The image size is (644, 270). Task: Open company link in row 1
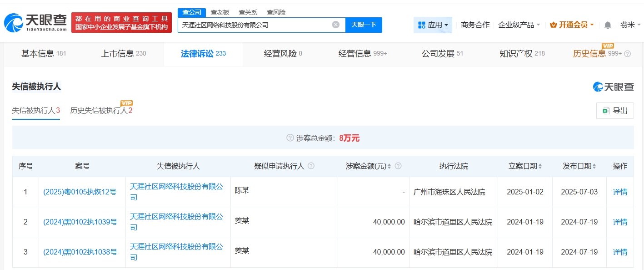(177, 192)
